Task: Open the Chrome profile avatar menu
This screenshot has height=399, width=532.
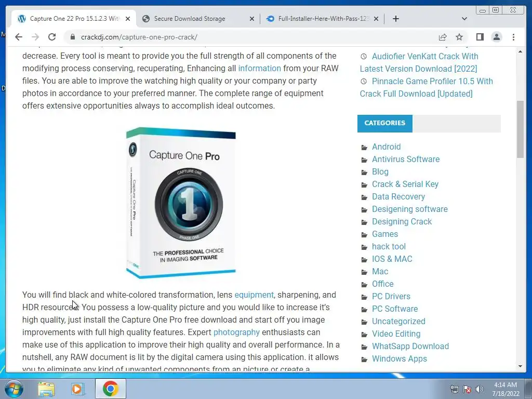Action: tap(496, 37)
